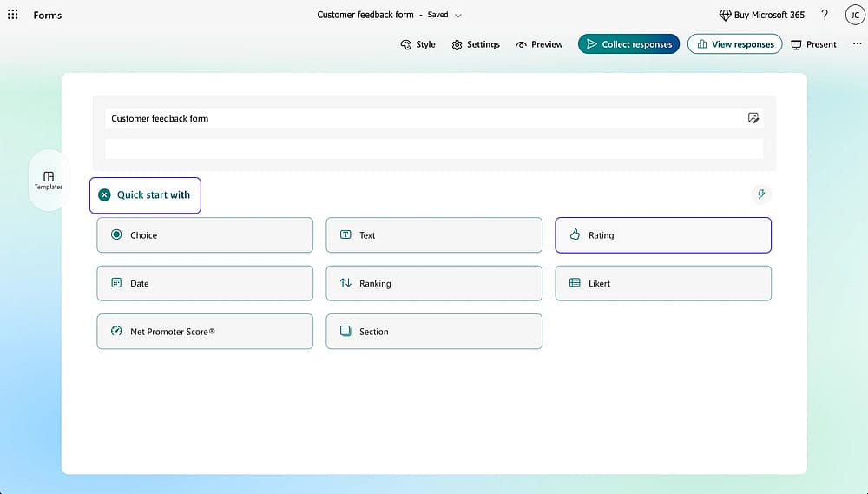This screenshot has width=868, height=494.
Task: Click Preview with eye icon
Action: (539, 44)
